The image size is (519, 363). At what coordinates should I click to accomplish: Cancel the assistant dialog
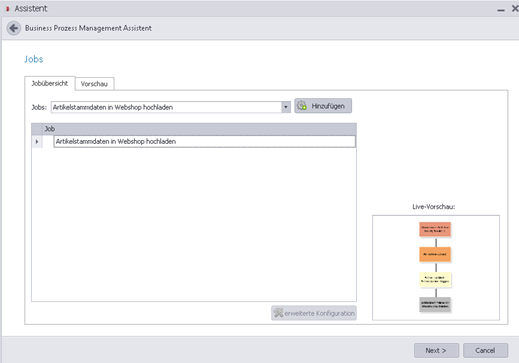[485, 350]
